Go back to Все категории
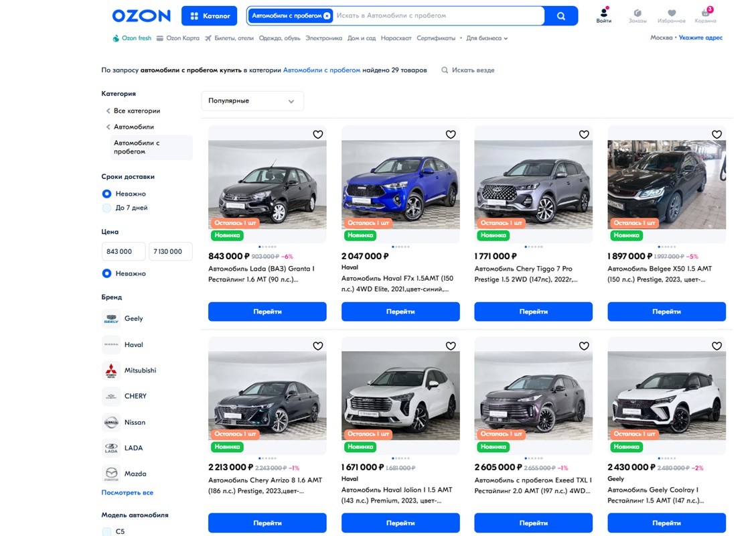The height and width of the screenshot is (536, 756). [x=133, y=111]
